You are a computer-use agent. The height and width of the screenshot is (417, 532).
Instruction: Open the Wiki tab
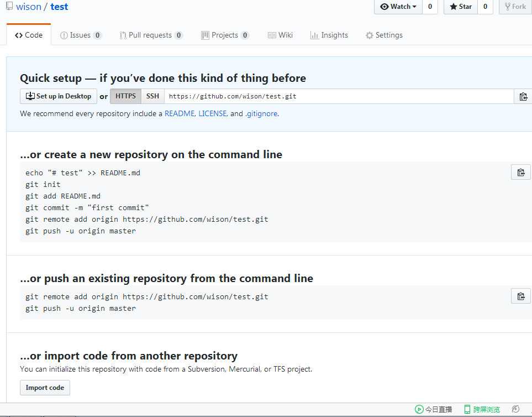[280, 35]
